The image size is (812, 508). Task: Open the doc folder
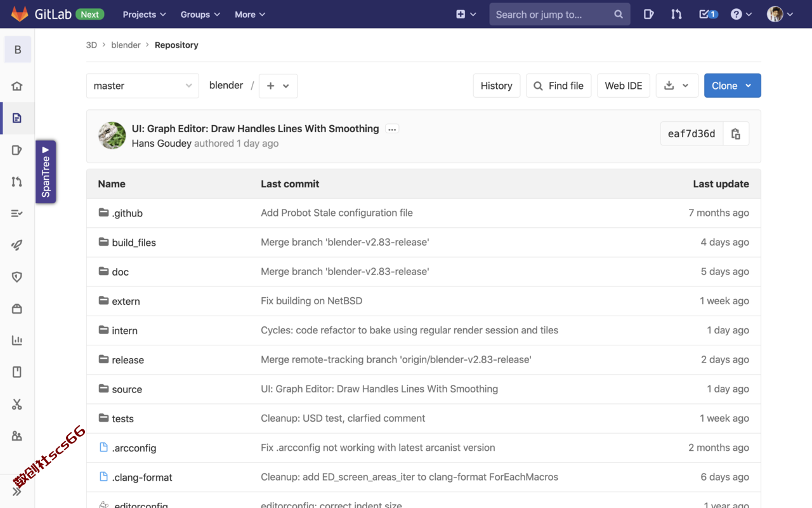[x=121, y=272]
